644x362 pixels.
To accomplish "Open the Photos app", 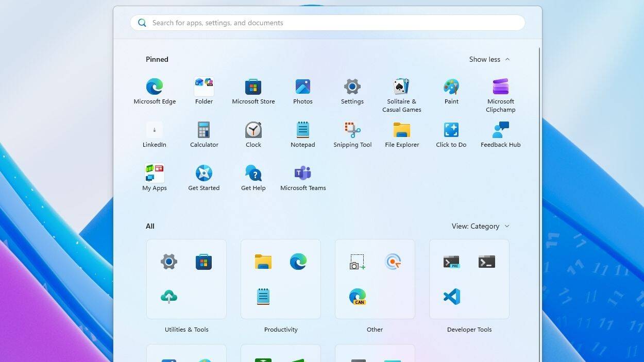I will point(303,92).
